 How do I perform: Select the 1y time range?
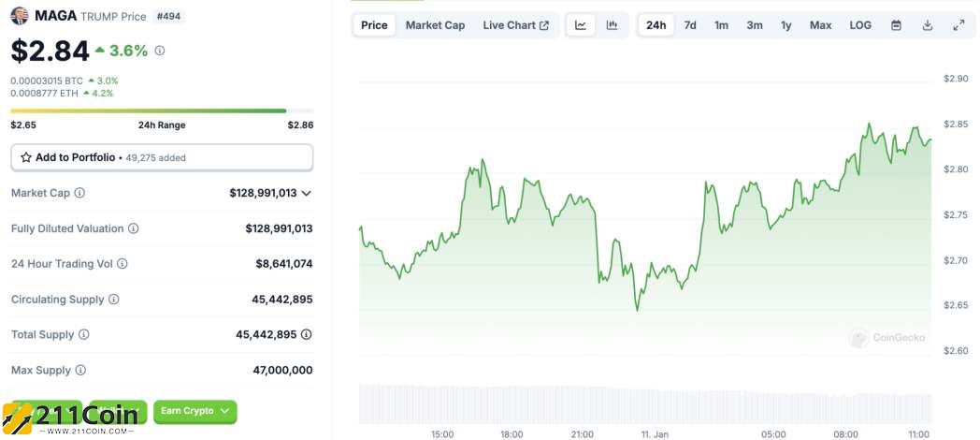(786, 25)
